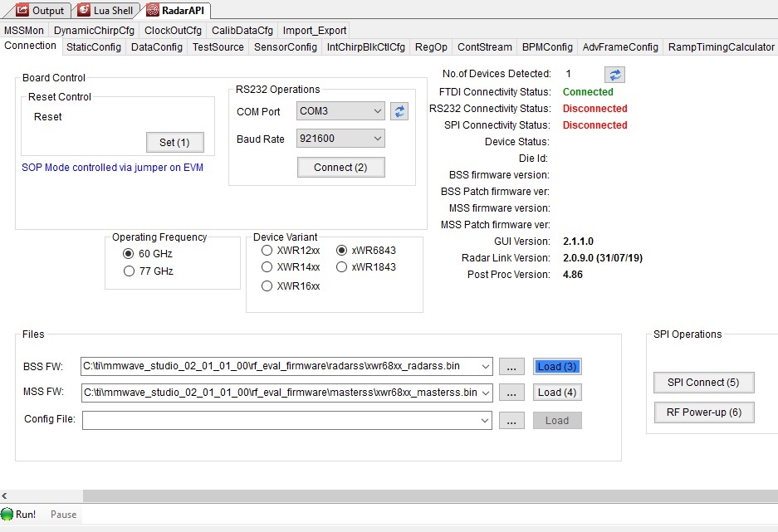Image resolution: width=778 pixels, height=532 pixels.
Task: Click the SPI Connect (5) button
Action: tap(703, 383)
